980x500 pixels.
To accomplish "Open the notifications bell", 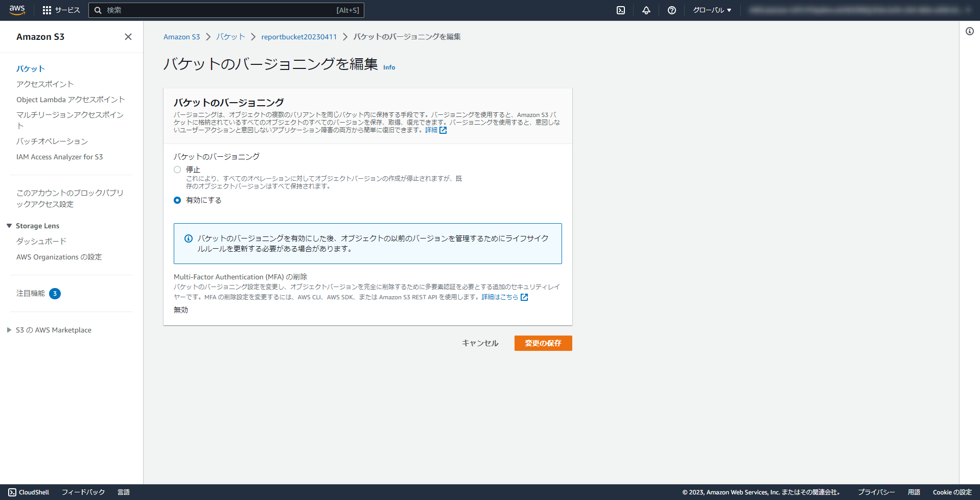I will coord(646,10).
